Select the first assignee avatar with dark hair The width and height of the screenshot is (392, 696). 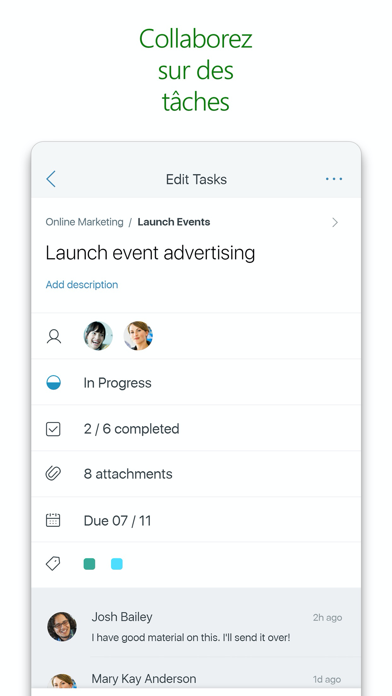pos(98,336)
